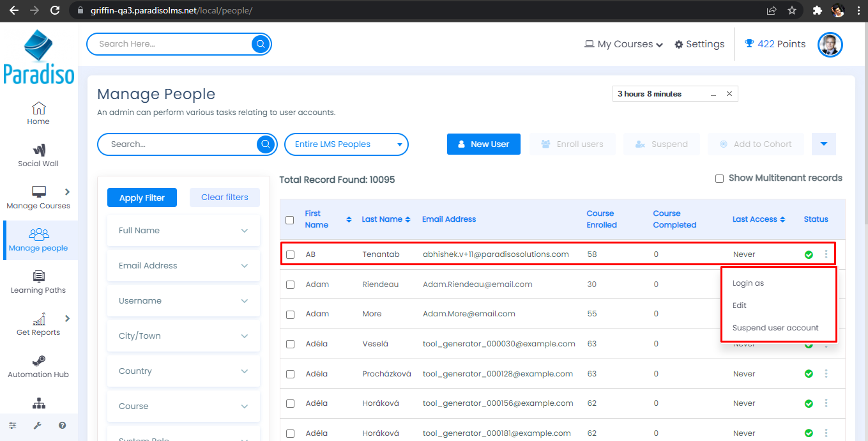
Task: Check the Show Multitenant records box
Action: (x=719, y=178)
